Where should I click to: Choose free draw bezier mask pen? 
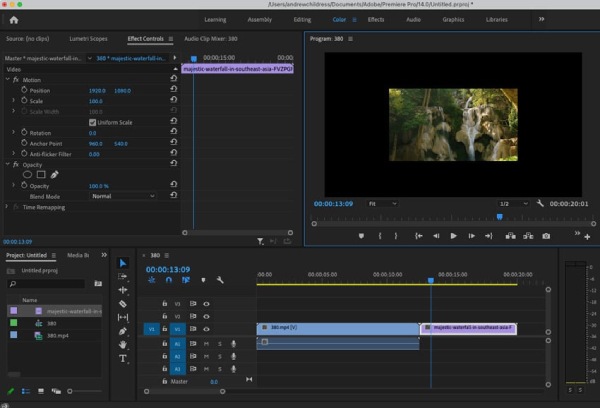(55, 175)
